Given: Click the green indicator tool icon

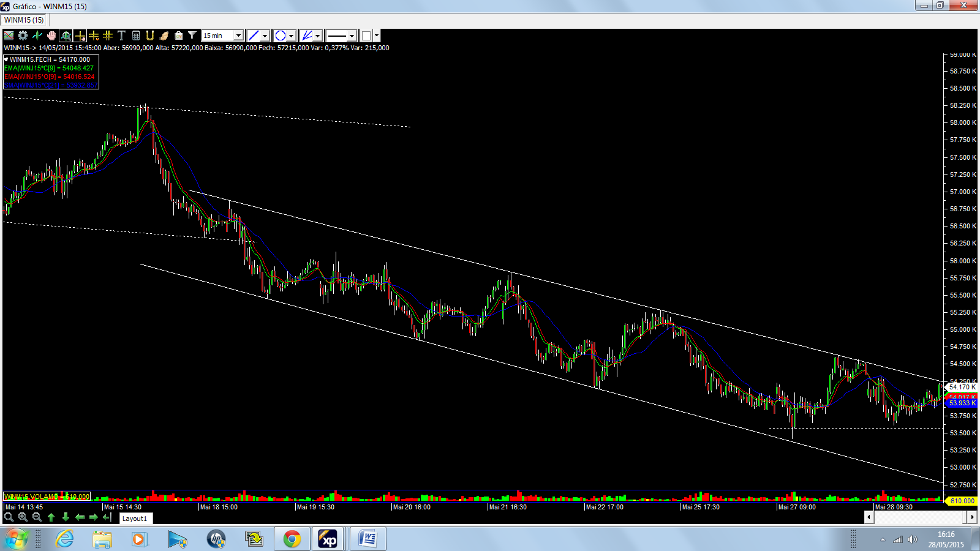Looking at the screenshot, I should pos(37,36).
